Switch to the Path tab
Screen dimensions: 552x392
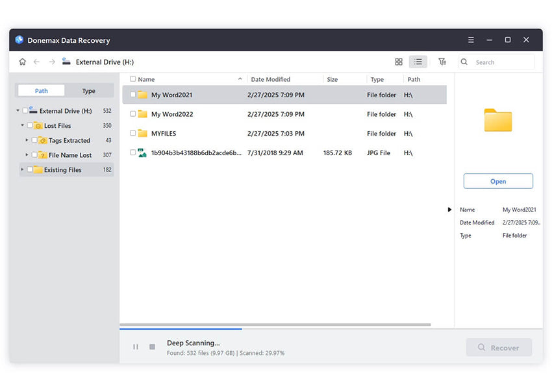click(x=41, y=91)
